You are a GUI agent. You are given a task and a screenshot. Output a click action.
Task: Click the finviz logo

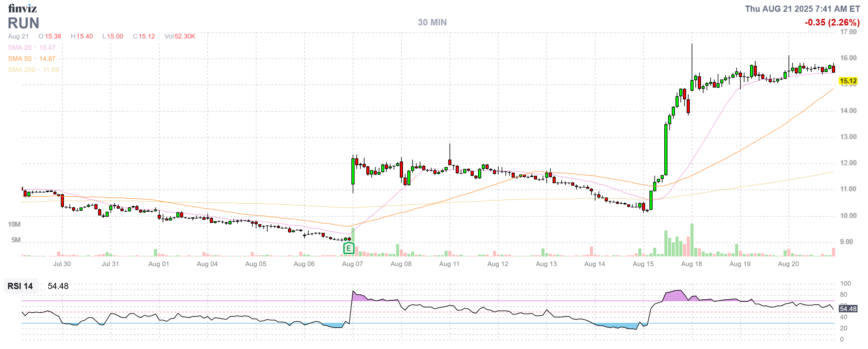pyautogui.click(x=22, y=8)
